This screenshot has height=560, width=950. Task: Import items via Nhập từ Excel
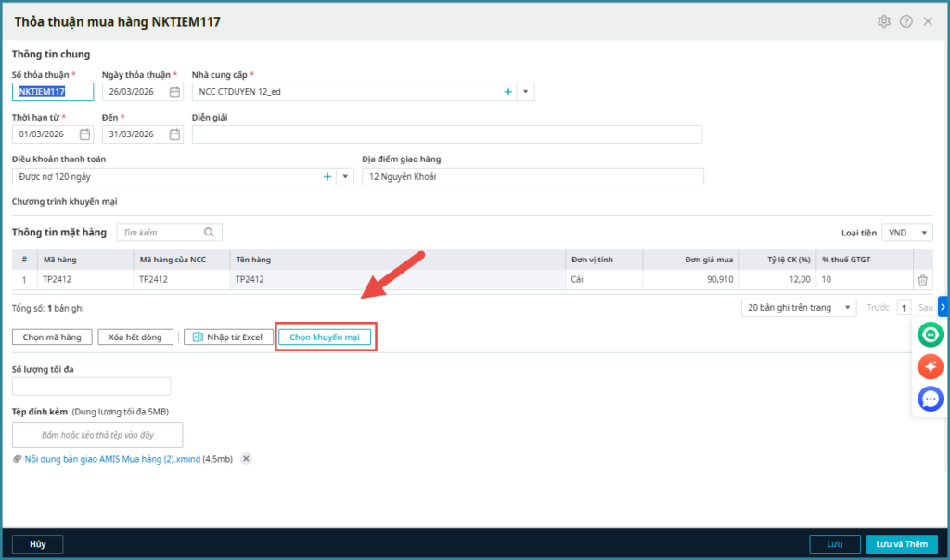click(x=228, y=337)
